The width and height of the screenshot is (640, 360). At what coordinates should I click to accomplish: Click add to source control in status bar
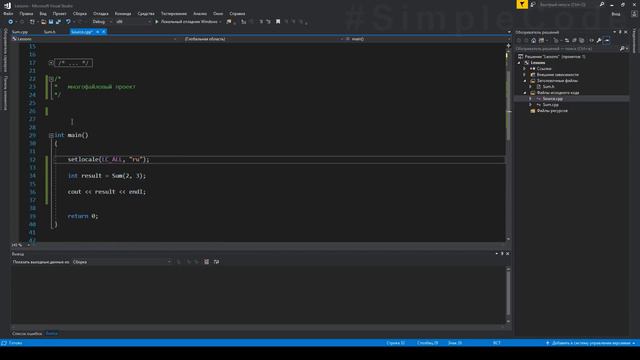coord(591,343)
